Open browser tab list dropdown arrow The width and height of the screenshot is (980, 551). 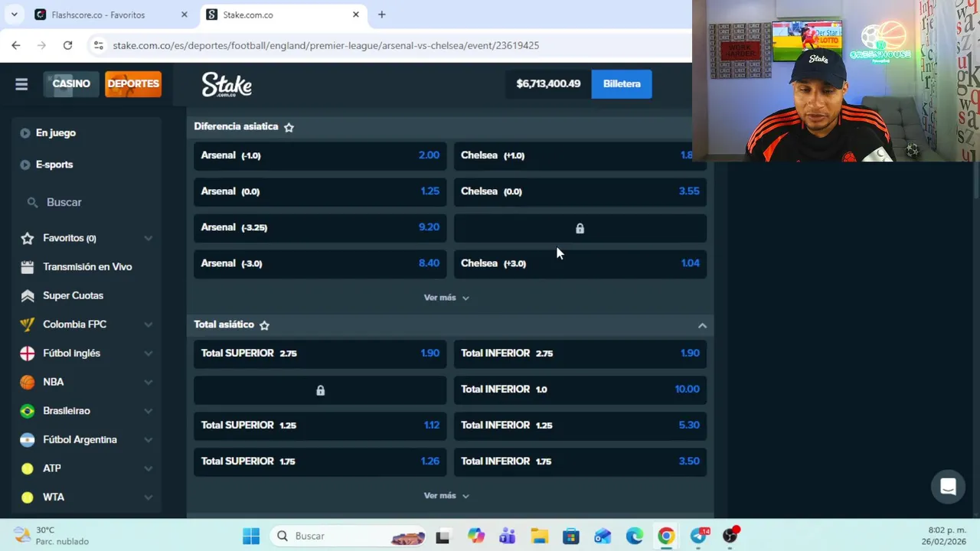(x=14, y=15)
